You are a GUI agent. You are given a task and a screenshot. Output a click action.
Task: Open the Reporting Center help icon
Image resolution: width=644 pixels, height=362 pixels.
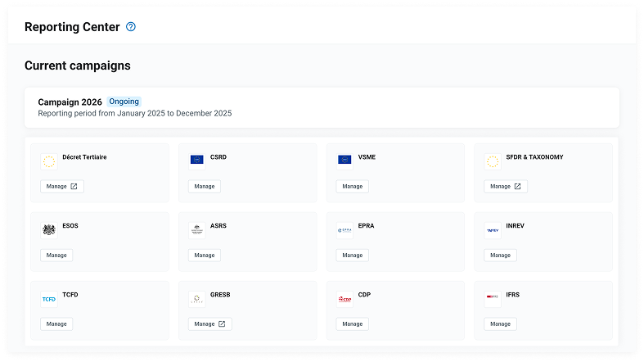[x=131, y=27]
